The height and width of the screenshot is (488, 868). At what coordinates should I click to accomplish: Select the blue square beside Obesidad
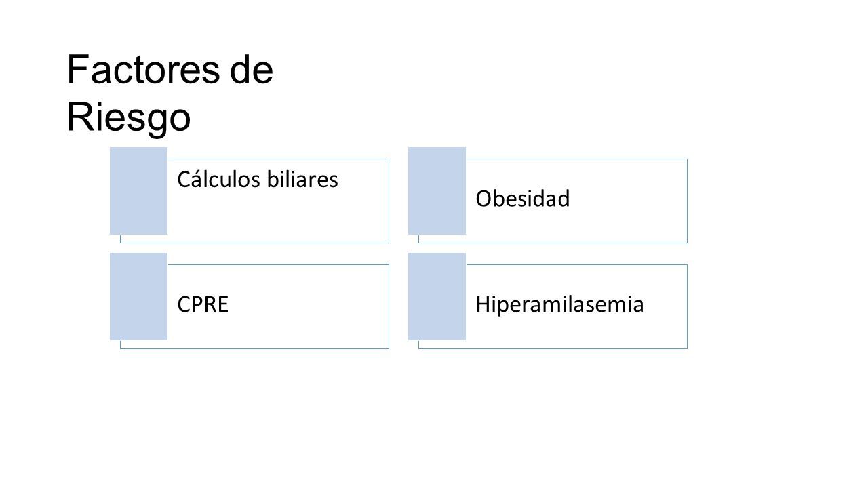(x=437, y=190)
